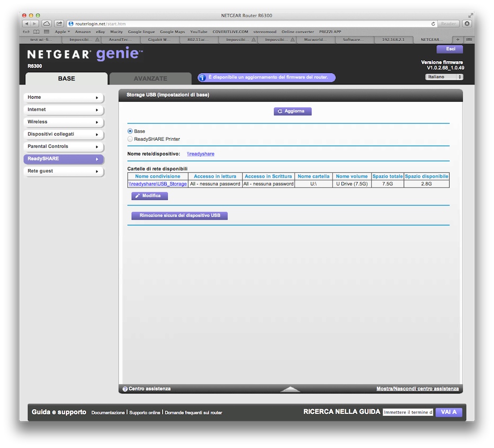Click the Aggiorna refresh button
This screenshot has width=494, height=448.
click(x=292, y=111)
